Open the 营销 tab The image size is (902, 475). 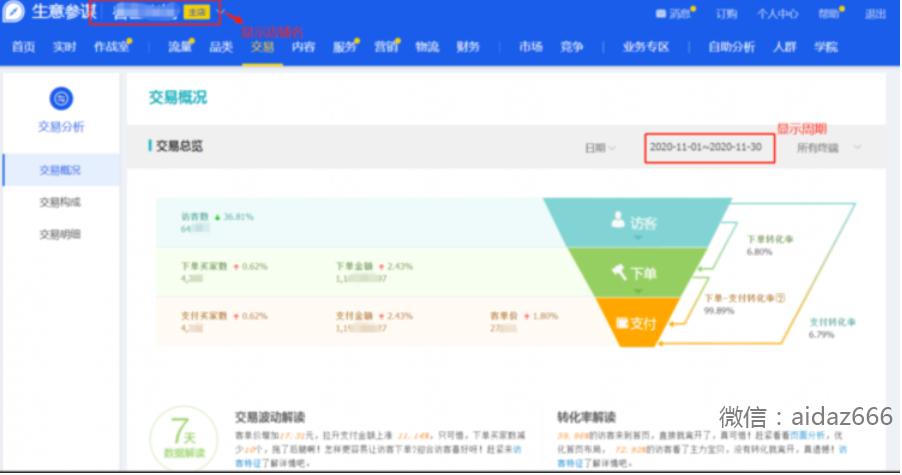coord(386,47)
